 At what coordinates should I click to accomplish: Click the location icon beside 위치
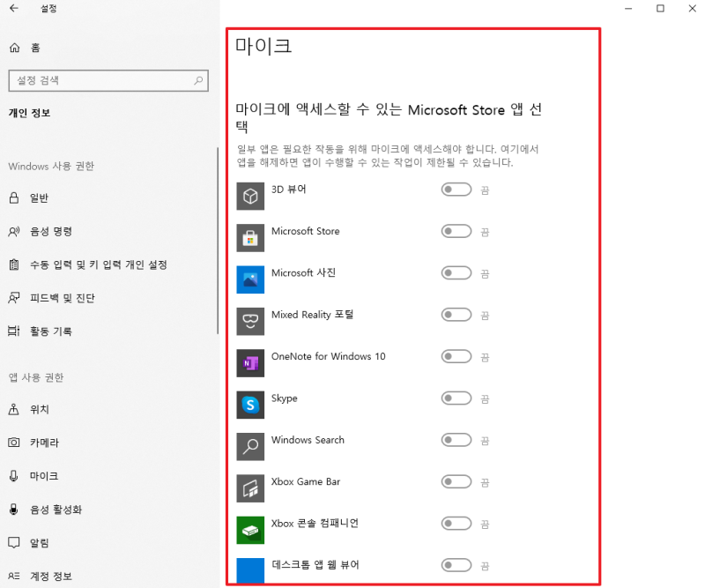[x=14, y=409]
